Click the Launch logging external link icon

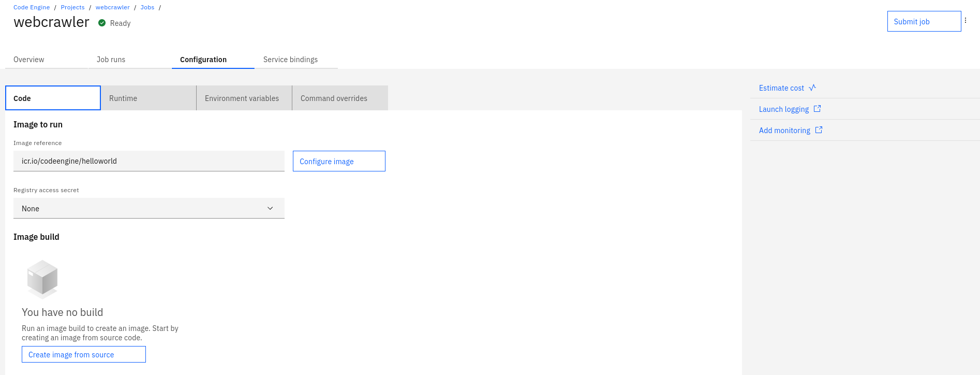pyautogui.click(x=817, y=109)
